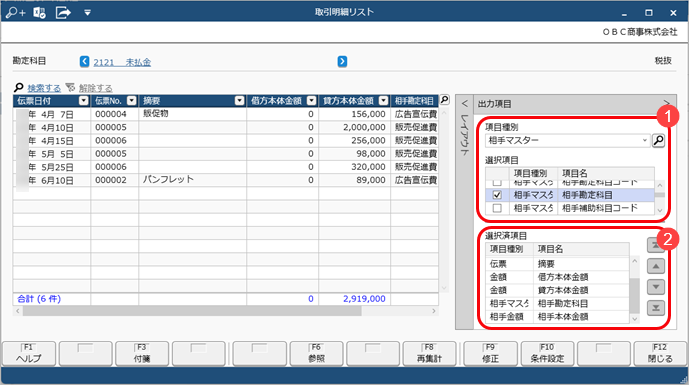Open the 借方本体金額 column filter dropdown
Image resolution: width=689 pixels, height=385 pixels.
[312, 101]
